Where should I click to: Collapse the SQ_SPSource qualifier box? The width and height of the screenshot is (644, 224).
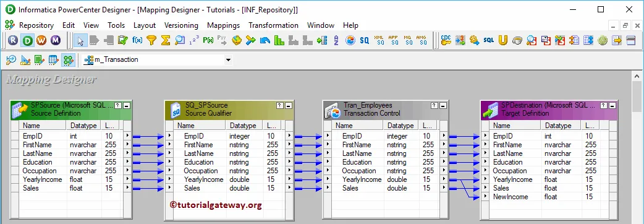289,106
